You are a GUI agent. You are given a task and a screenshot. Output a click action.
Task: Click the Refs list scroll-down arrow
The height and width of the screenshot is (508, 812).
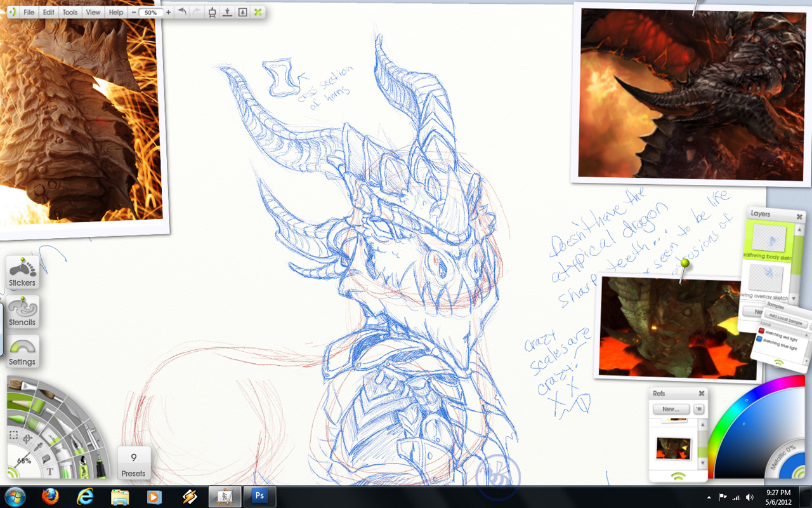[702, 463]
